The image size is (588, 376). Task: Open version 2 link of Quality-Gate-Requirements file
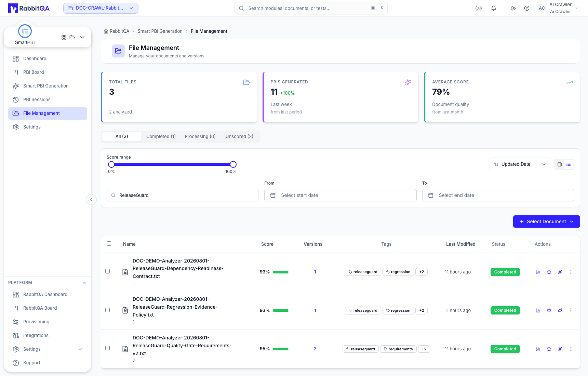[x=315, y=349]
